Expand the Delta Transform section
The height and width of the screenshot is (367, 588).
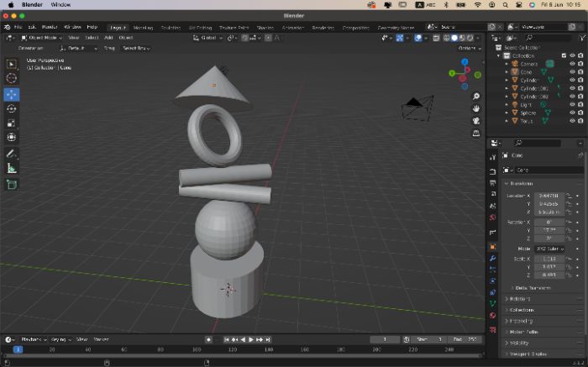pyautogui.click(x=533, y=288)
